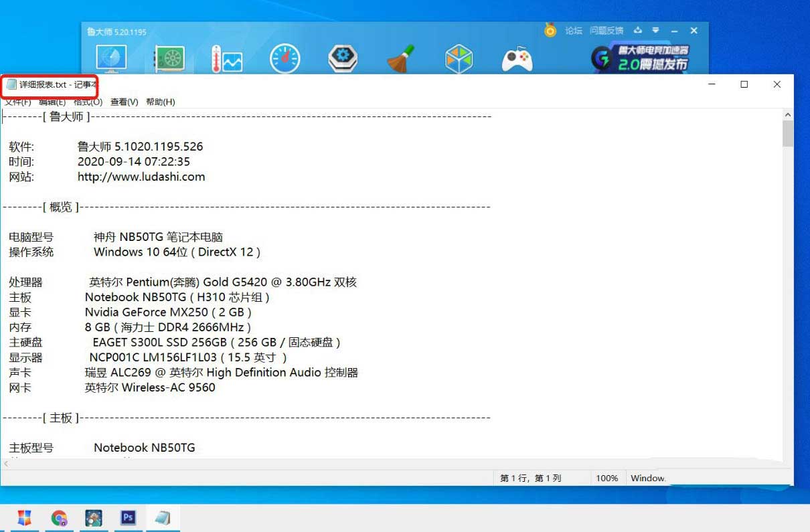Image resolution: width=810 pixels, height=532 pixels.
Task: Click the "Notebook NB50TG ( H310 芯片组 )" text
Action: (x=177, y=297)
